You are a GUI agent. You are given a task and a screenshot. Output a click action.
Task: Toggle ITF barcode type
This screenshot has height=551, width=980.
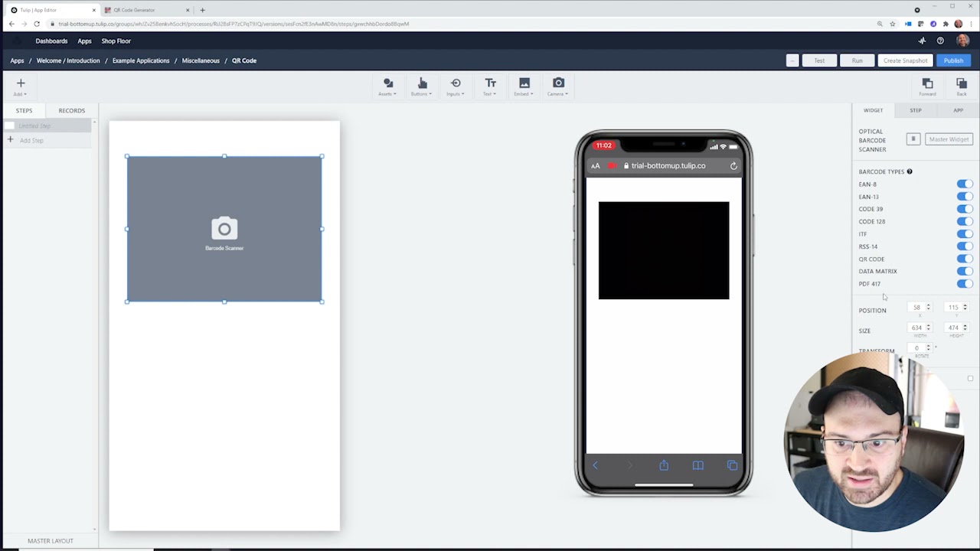pyautogui.click(x=965, y=234)
